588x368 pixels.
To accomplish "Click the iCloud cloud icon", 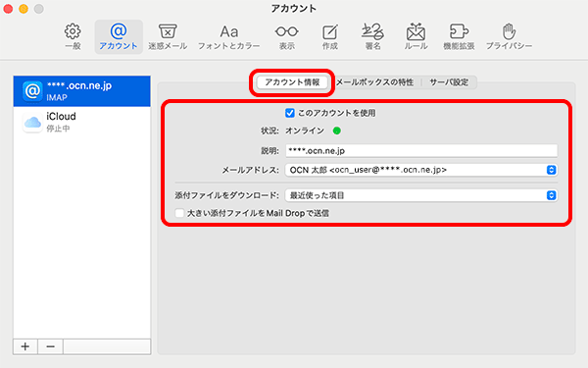I will (32, 122).
